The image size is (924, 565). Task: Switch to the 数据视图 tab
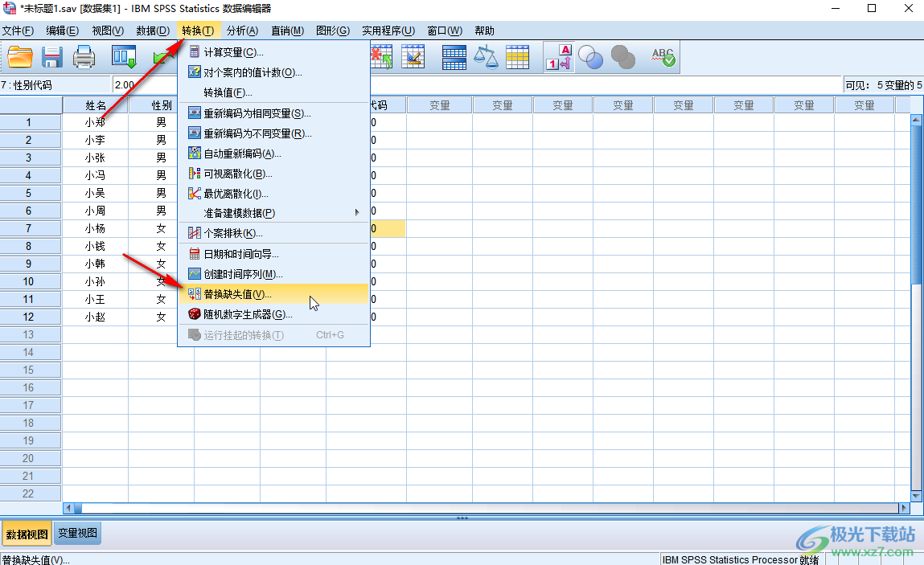pos(27,534)
